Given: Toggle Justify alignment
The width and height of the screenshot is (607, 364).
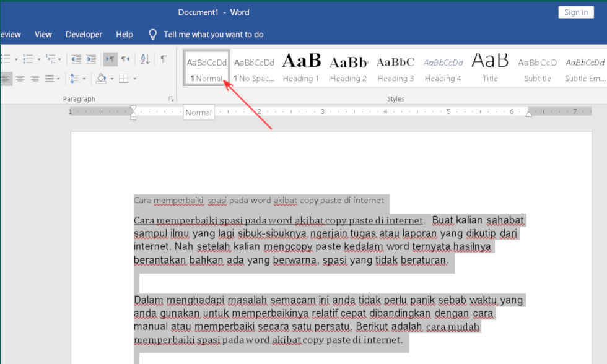Looking at the screenshot, I should pos(50,79).
